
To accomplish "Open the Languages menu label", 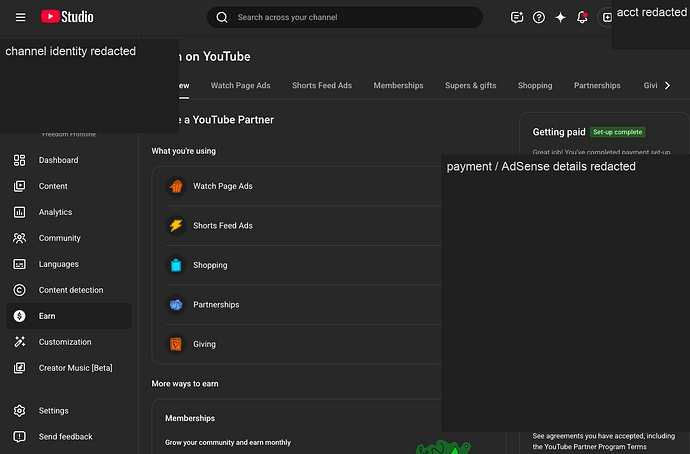I will click(59, 264).
